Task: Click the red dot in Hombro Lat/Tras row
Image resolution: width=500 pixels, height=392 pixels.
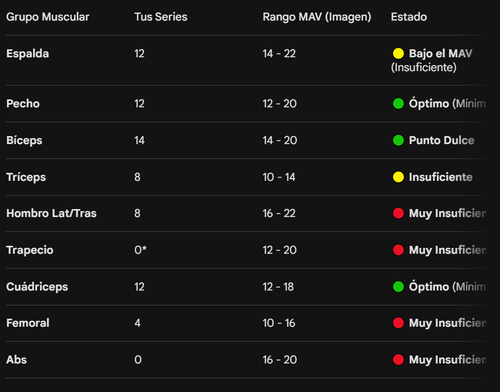Action: pyautogui.click(x=398, y=213)
